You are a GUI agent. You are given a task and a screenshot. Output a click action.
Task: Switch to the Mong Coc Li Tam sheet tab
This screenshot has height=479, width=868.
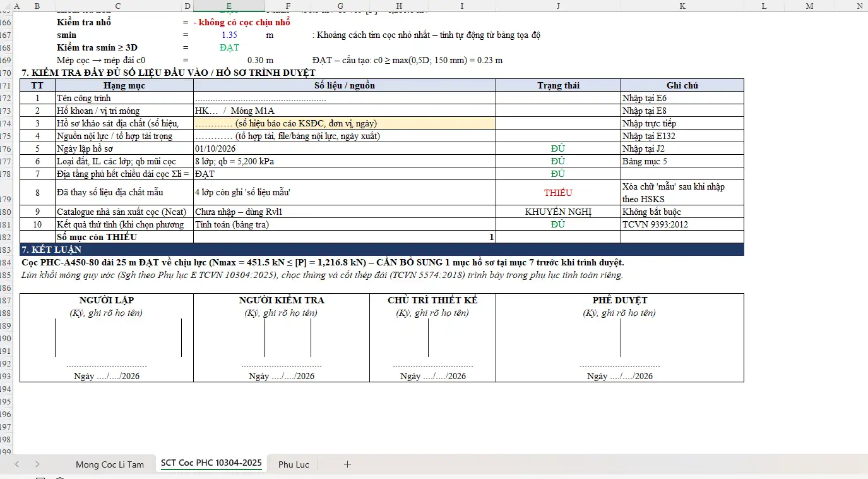click(x=110, y=464)
